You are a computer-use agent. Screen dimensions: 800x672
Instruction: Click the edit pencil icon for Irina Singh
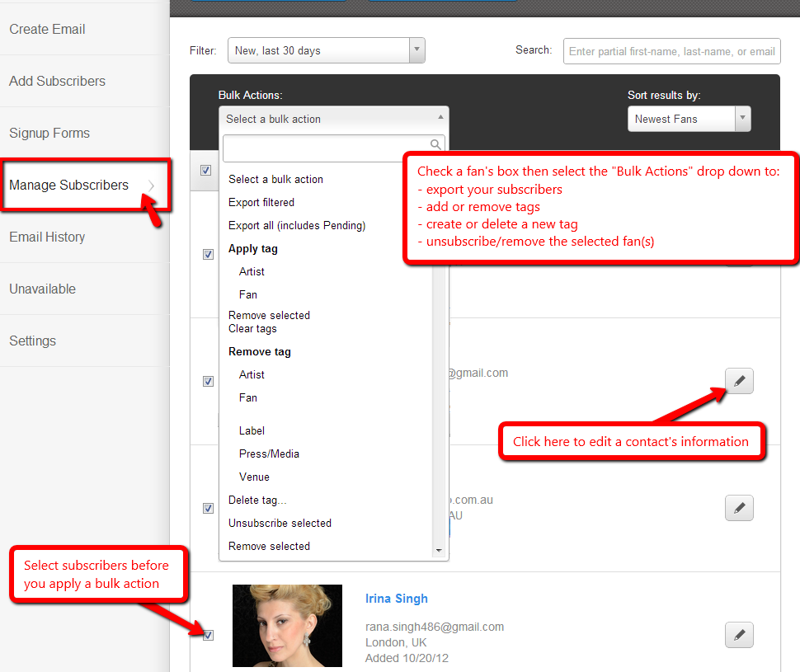[739, 635]
